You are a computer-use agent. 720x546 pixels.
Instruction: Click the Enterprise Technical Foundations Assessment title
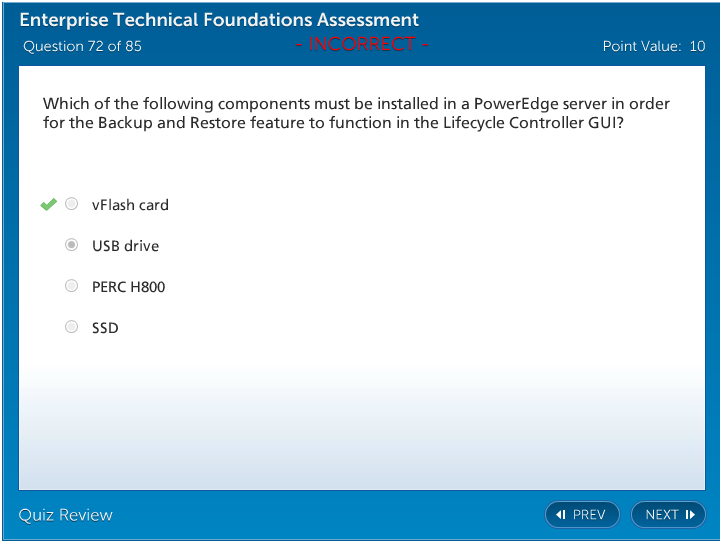(x=219, y=20)
